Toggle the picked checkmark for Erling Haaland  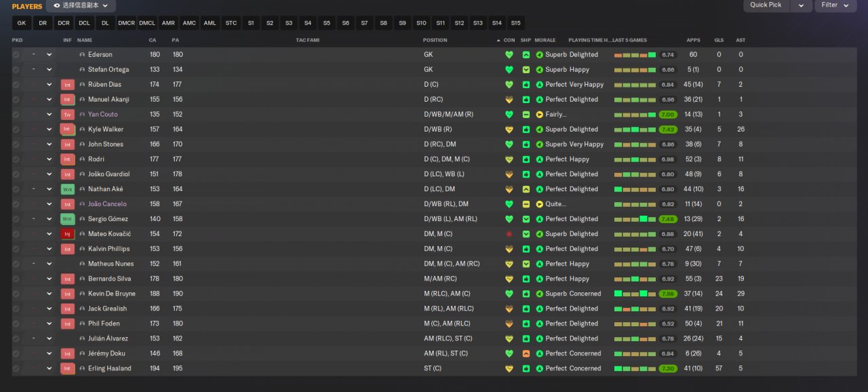pos(16,368)
